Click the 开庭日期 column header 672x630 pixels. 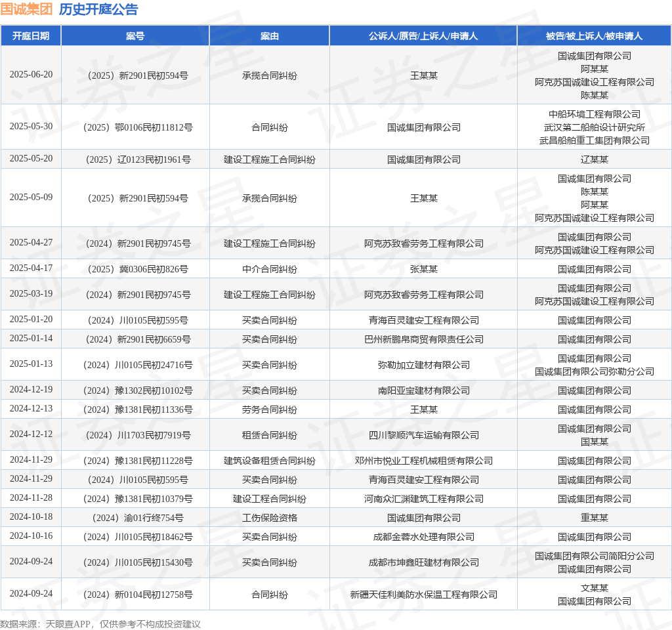31,36
